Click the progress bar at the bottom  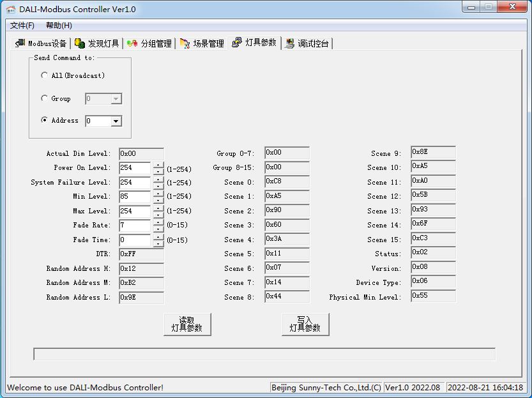tap(264, 354)
